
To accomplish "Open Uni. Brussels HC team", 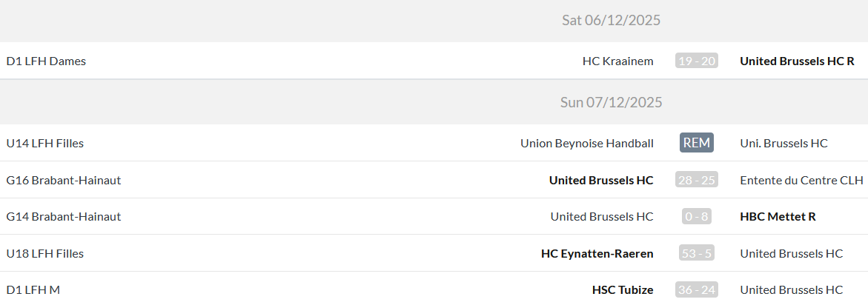I will 783,143.
